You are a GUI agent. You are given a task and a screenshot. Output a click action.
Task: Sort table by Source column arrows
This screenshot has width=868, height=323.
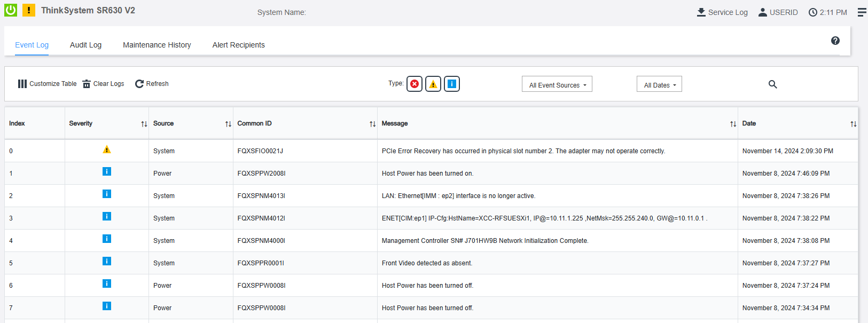pos(228,124)
